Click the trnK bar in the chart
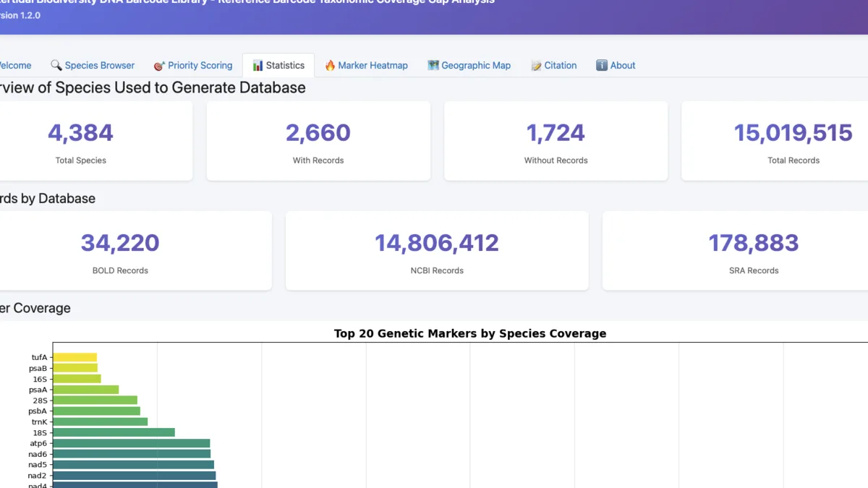The width and height of the screenshot is (868, 488). [100, 421]
